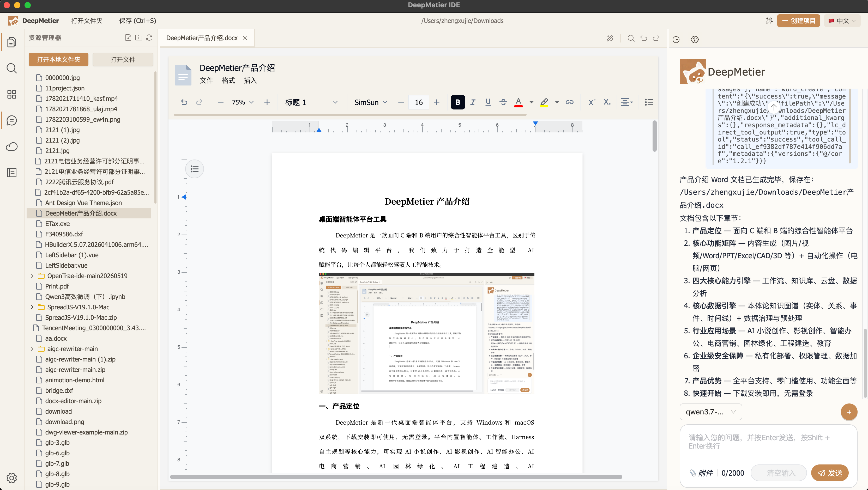Screen dimensions: 868x490
Task: Open paragraph style 标题 1 dropdown
Action: click(311, 102)
